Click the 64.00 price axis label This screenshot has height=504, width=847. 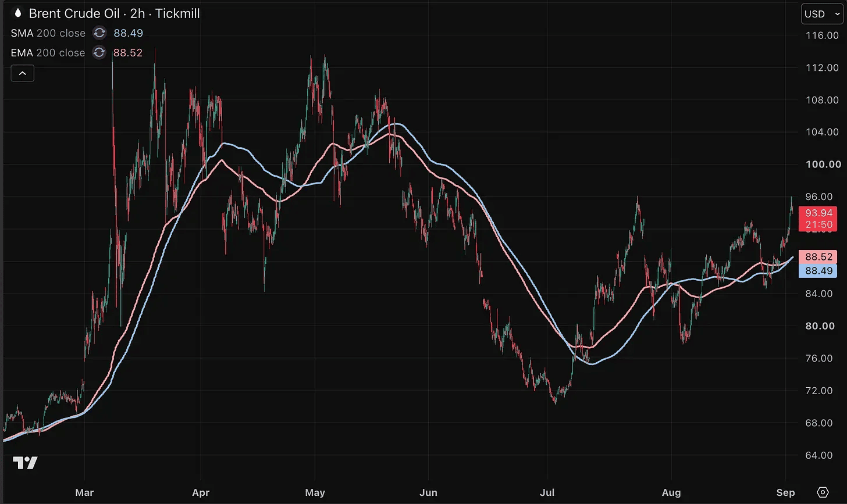pyautogui.click(x=818, y=455)
